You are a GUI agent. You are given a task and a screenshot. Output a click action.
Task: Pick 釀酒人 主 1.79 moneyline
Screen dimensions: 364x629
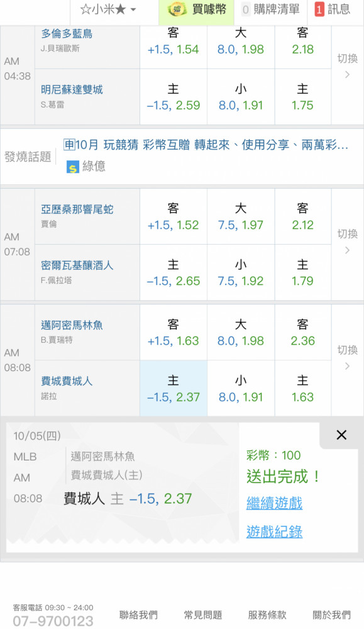(x=302, y=272)
